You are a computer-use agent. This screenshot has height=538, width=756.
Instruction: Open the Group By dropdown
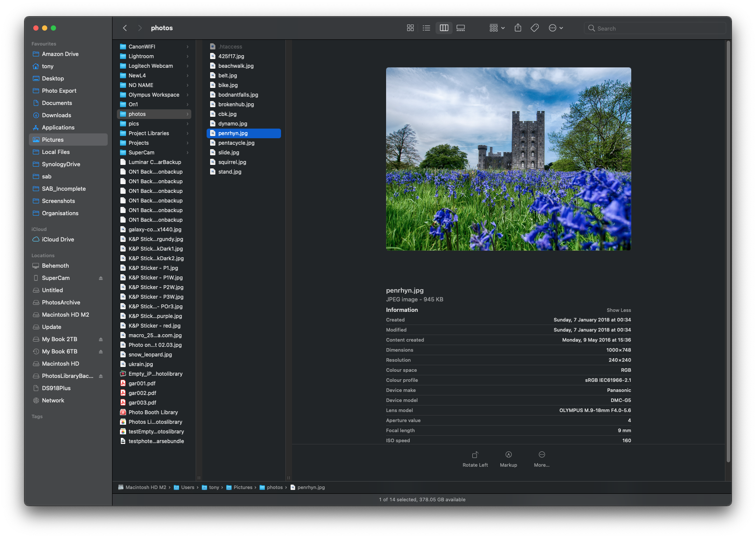497,28
